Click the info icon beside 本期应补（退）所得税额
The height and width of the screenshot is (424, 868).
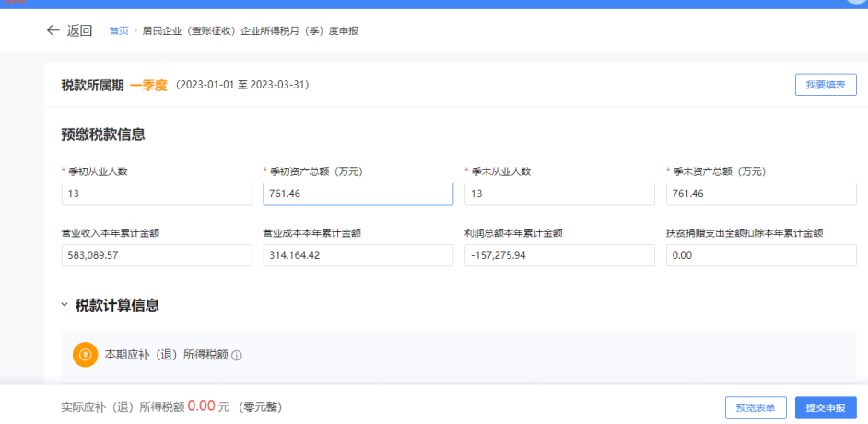click(x=237, y=356)
